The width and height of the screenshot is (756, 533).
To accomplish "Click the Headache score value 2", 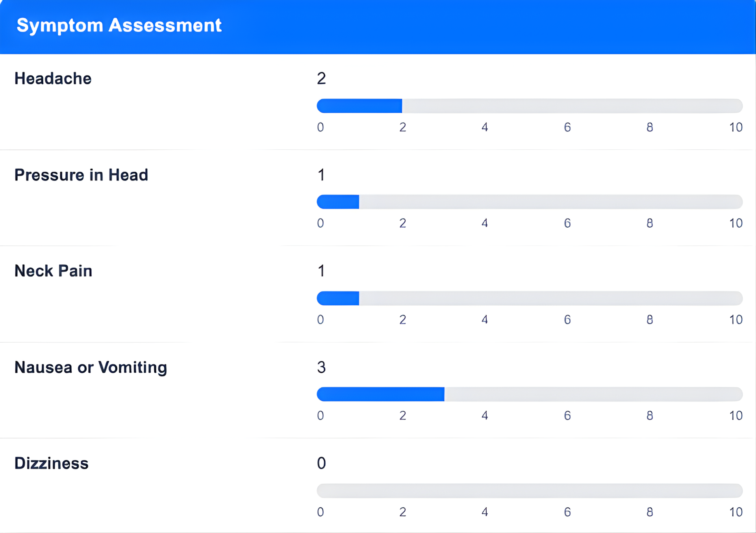I will click(x=321, y=78).
